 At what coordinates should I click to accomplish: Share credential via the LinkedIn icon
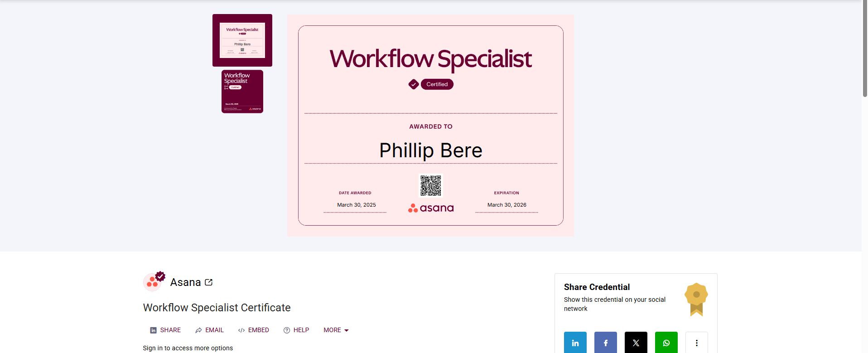pyautogui.click(x=574, y=343)
